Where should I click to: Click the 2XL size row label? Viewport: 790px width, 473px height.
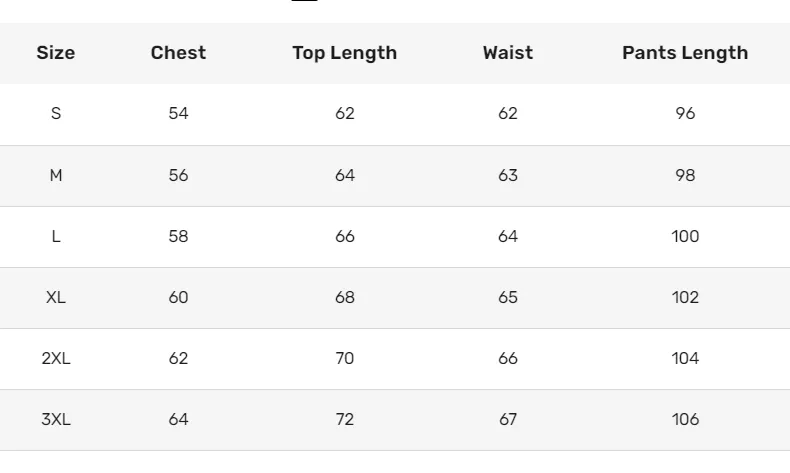pyautogui.click(x=56, y=358)
